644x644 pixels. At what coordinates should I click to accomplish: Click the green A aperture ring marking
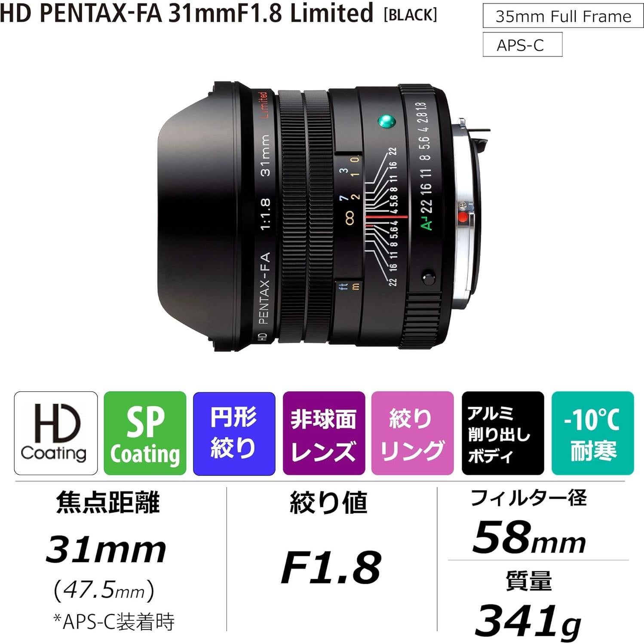(x=427, y=224)
